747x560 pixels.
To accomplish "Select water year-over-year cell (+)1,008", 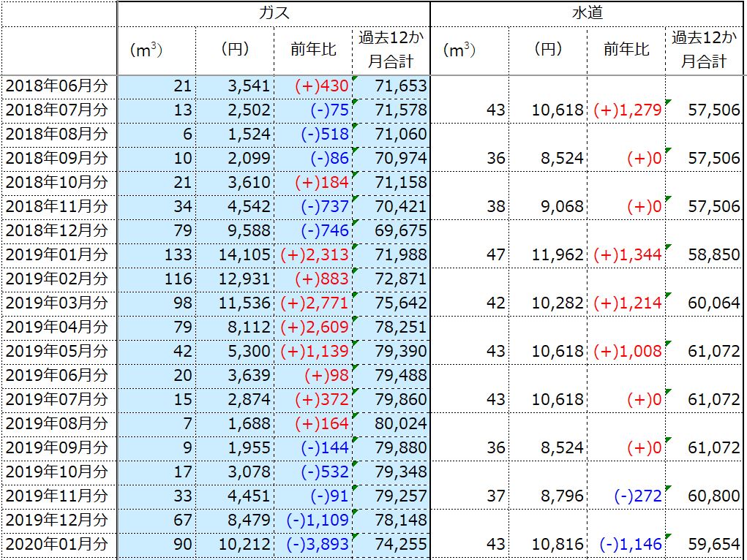I will [x=626, y=352].
